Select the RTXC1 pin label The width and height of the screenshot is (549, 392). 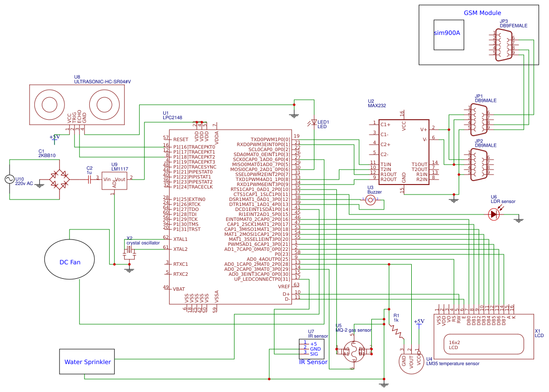[180, 264]
